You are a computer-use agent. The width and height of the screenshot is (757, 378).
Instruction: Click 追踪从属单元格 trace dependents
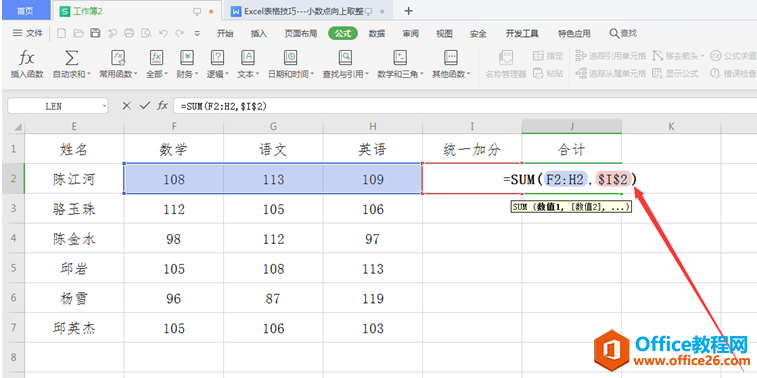pos(611,73)
